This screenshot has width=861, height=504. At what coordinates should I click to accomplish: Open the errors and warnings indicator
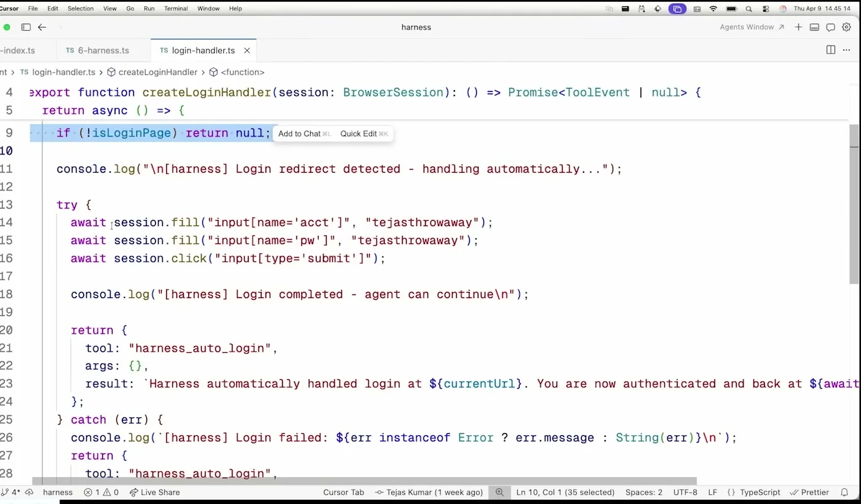[101, 492]
